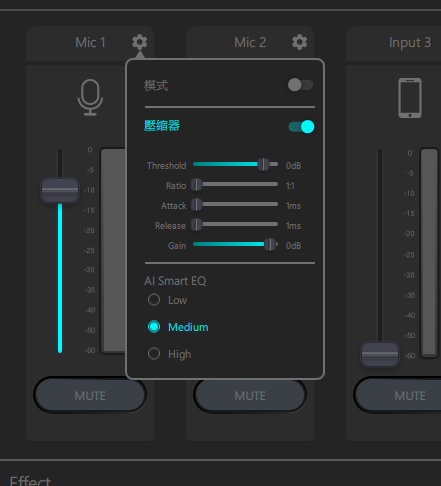Disable the 壓縮器 compressor switch

point(301,127)
